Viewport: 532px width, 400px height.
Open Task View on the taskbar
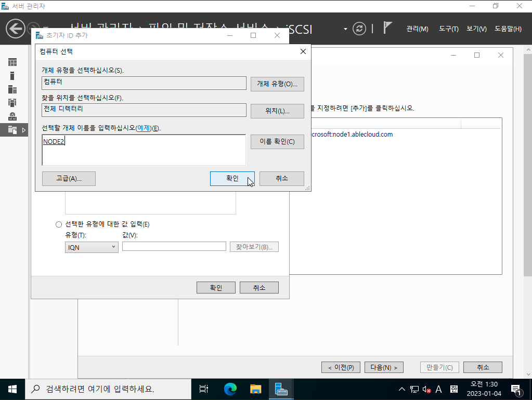click(x=203, y=389)
